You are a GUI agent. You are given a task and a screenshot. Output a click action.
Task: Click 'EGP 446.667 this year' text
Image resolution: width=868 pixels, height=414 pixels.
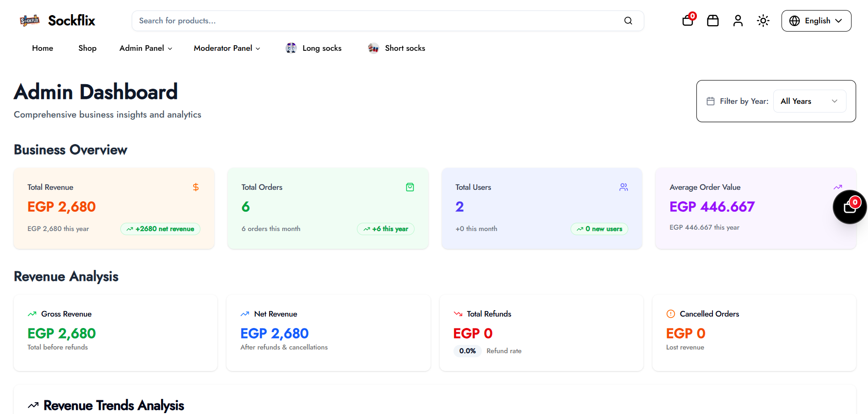[x=704, y=227]
